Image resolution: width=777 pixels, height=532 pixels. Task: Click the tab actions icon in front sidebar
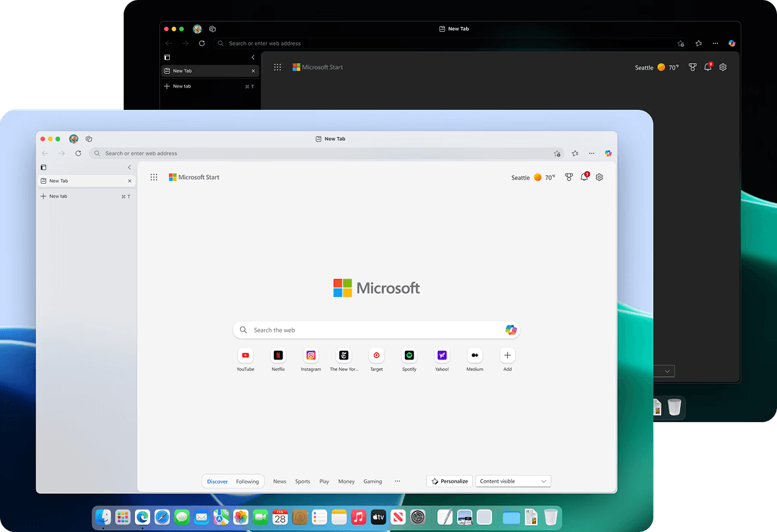tap(43, 167)
